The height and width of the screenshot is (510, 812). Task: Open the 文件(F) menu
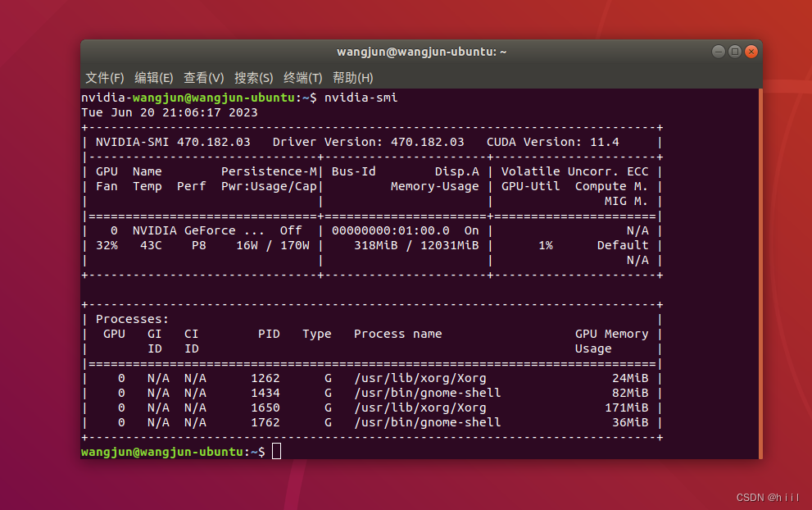[105, 78]
